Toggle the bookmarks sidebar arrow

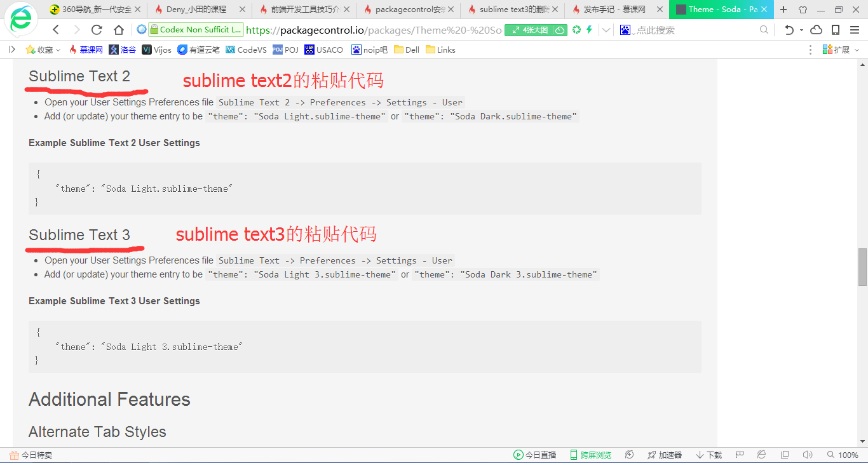11,50
